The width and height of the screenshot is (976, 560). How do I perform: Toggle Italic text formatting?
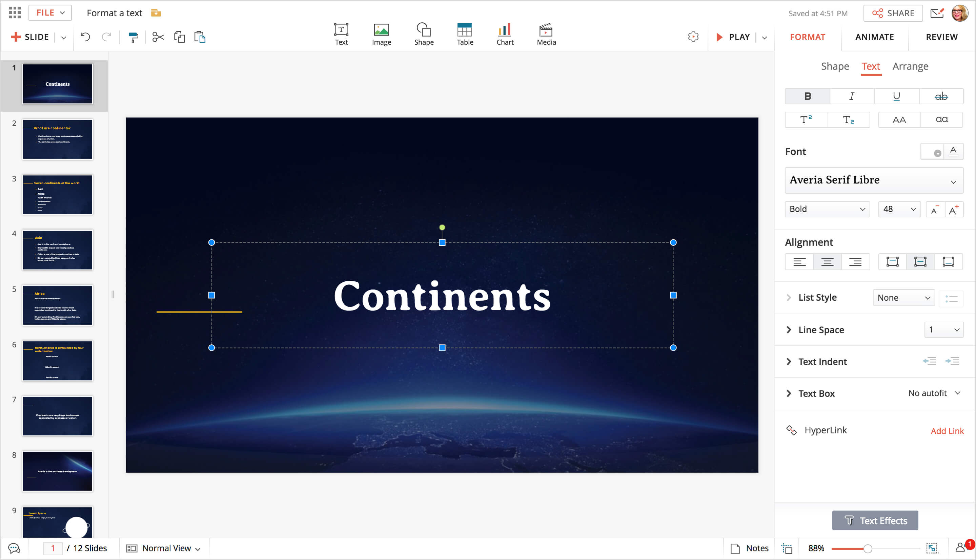point(852,96)
